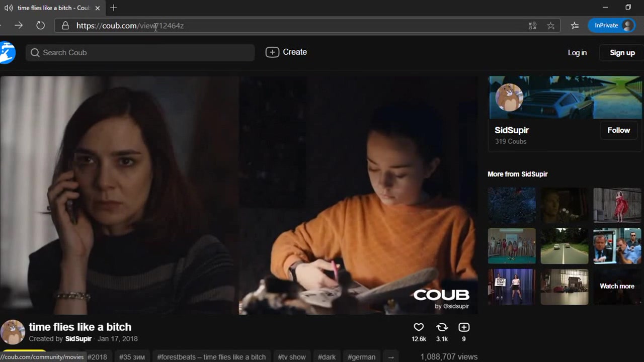This screenshot has width=644, height=362.
Task: Click the Coub logo in the top left
Action: [x=6, y=52]
